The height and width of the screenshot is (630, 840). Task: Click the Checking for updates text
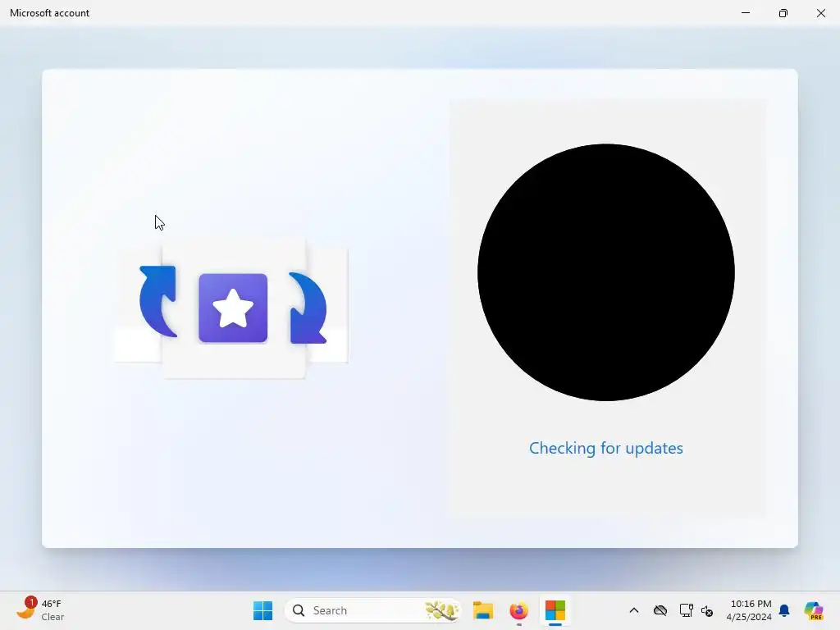606,448
